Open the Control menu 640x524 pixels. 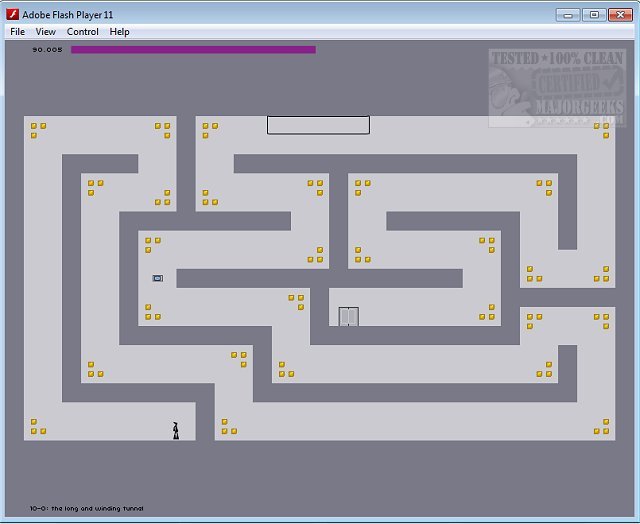82,32
